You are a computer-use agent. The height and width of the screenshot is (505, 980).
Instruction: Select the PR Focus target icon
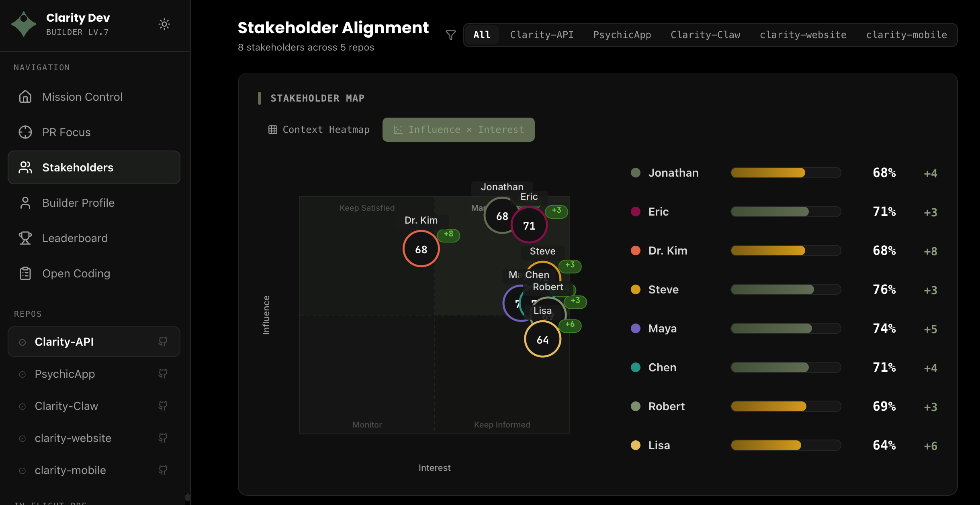[25, 132]
